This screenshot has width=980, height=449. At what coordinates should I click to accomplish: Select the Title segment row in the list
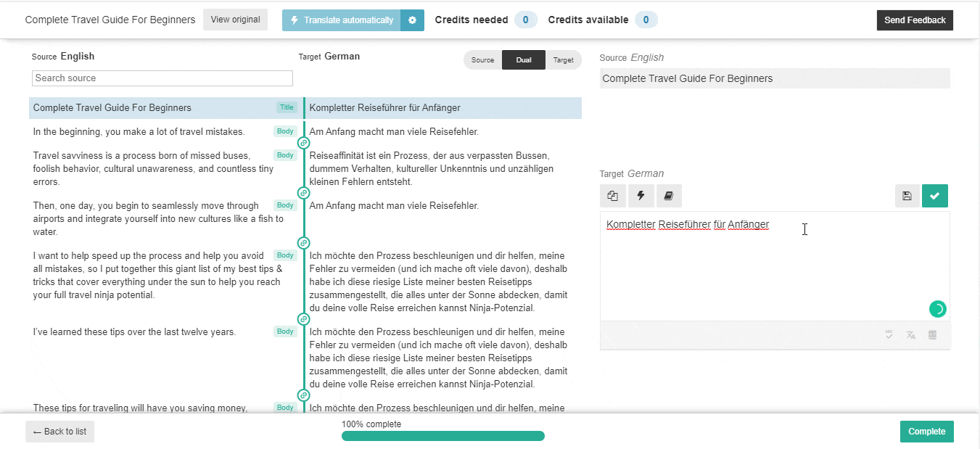click(x=165, y=108)
